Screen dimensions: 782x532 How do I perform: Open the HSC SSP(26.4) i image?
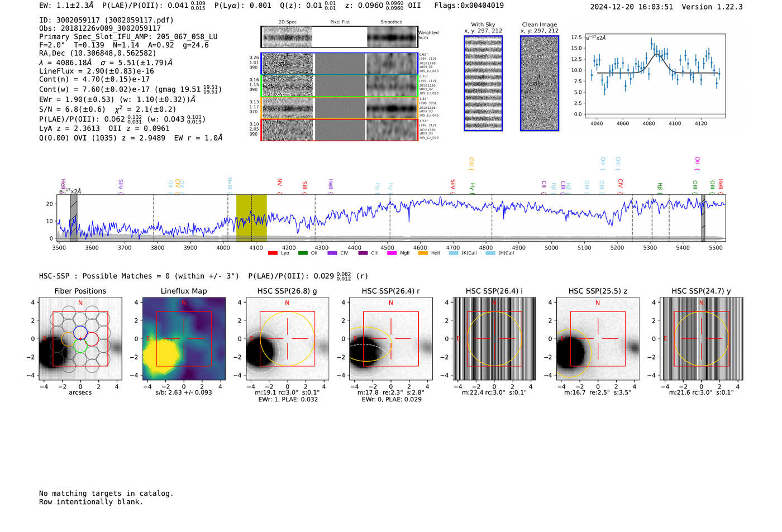coord(494,339)
